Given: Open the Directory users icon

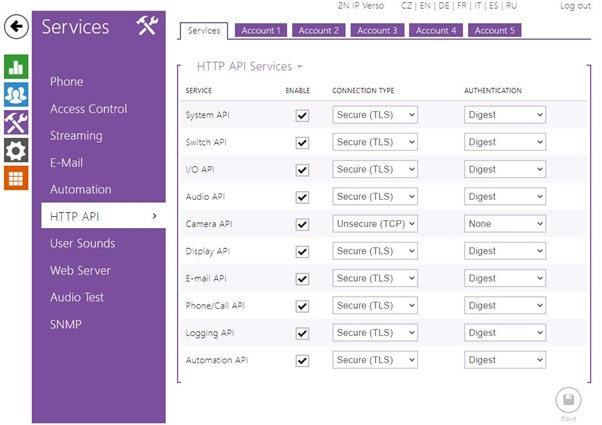Looking at the screenshot, I should click(15, 95).
